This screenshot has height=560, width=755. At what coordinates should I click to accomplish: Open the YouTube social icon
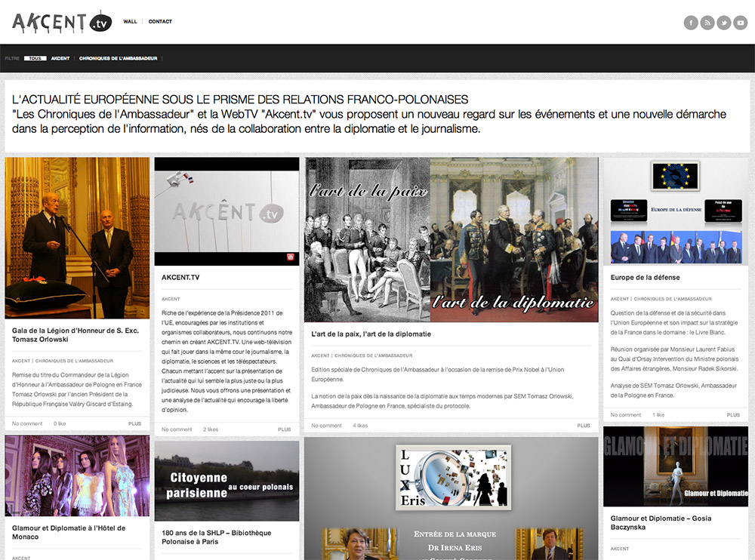[740, 23]
